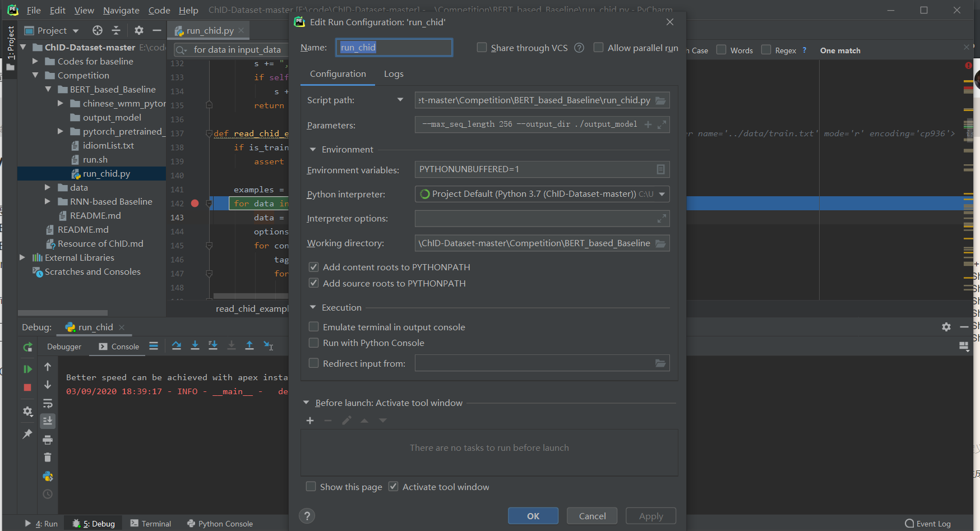Open Event Log
Viewport: 980px width, 531px height.
click(x=928, y=523)
